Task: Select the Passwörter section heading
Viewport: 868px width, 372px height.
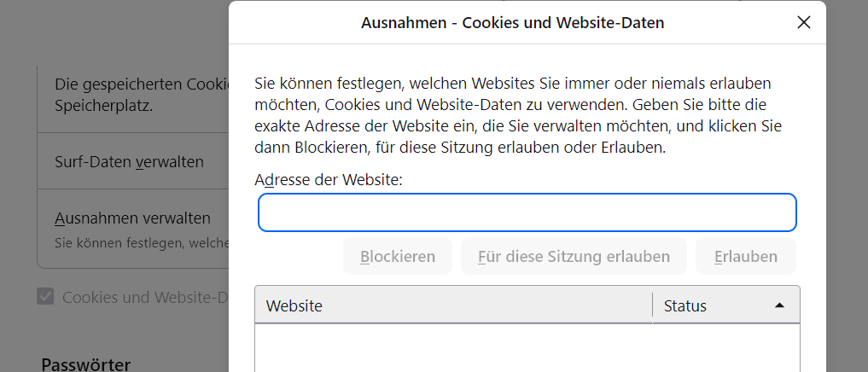Action: coord(85,364)
